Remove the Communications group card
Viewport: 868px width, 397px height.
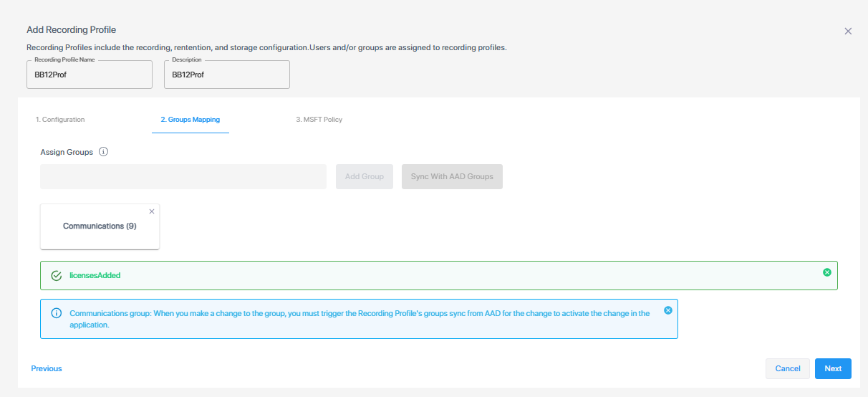click(x=152, y=211)
